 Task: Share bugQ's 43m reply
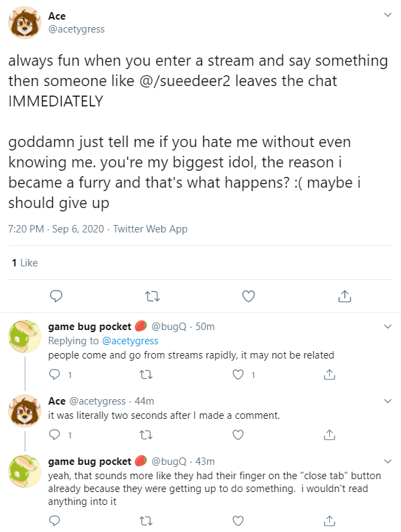point(329,520)
